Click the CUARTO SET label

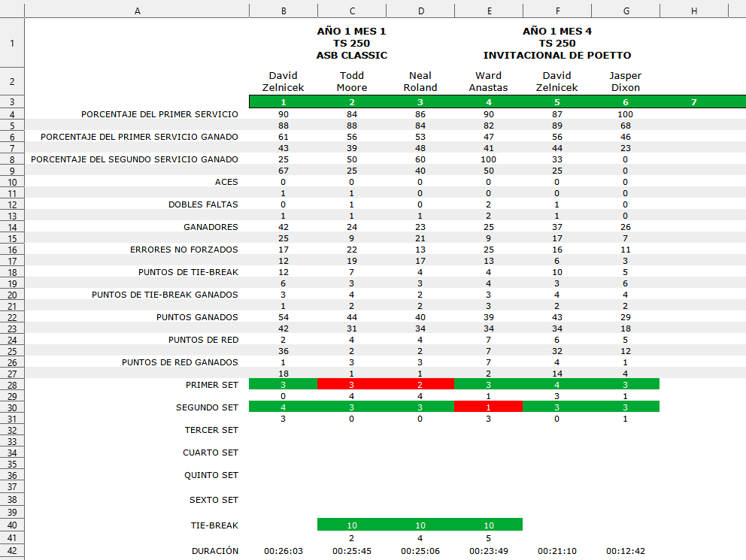[x=211, y=453]
